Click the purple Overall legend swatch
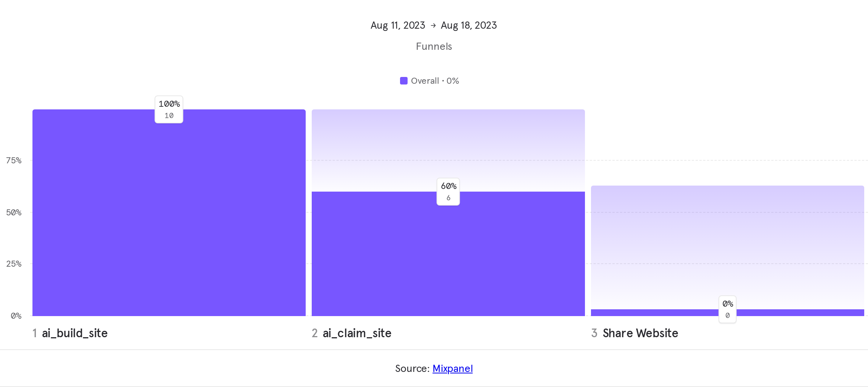Image resolution: width=868 pixels, height=387 pixels. click(403, 81)
